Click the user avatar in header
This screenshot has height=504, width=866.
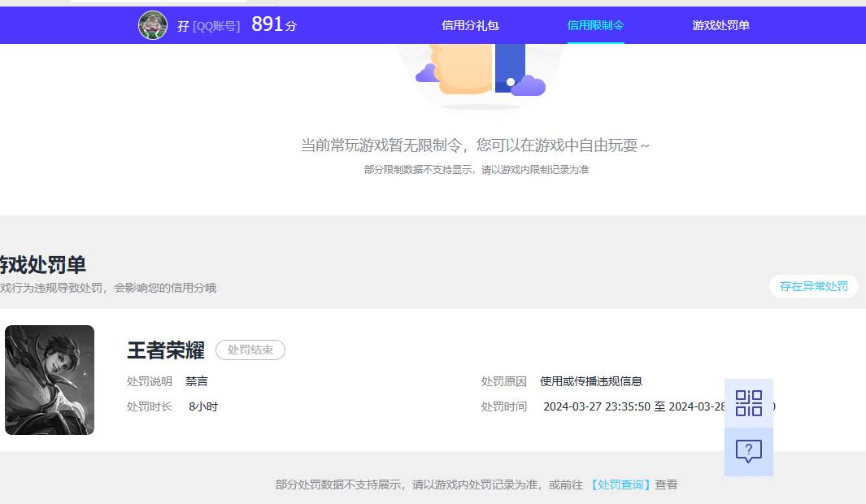pos(152,25)
